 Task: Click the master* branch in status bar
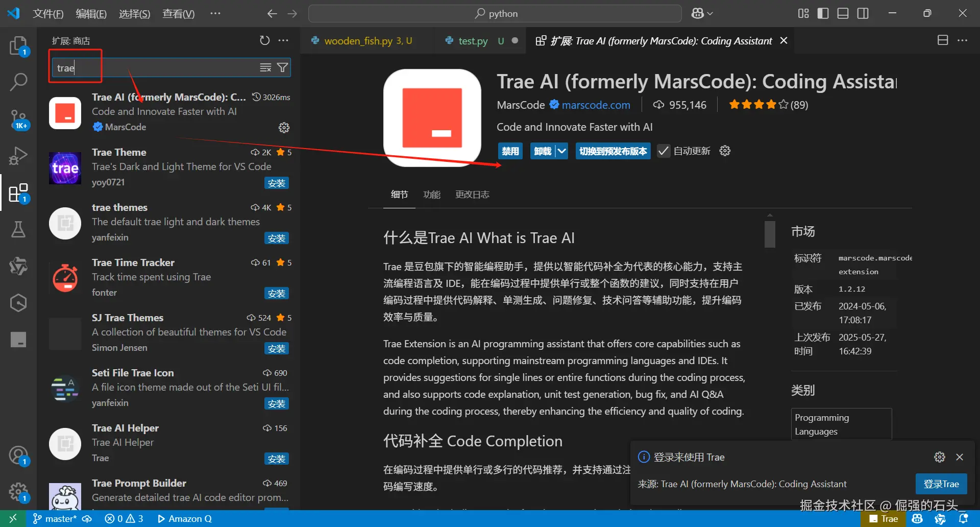point(54,519)
